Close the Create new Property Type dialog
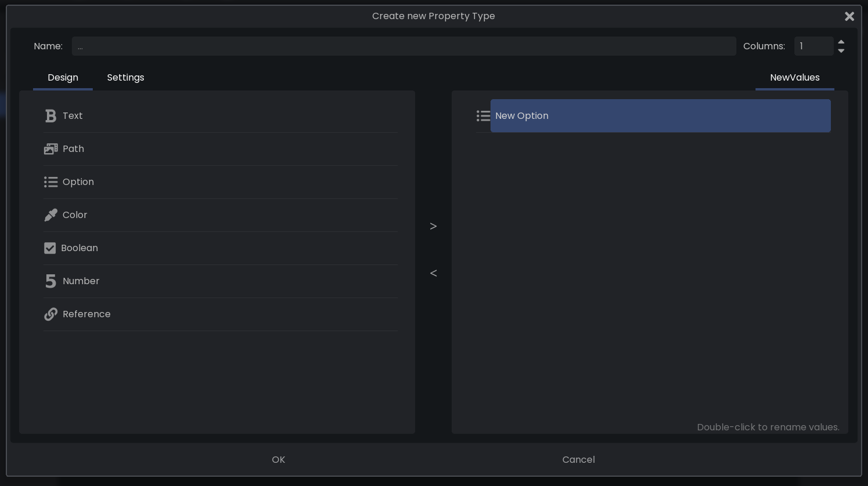Screen dimensions: 868x486 [849, 16]
